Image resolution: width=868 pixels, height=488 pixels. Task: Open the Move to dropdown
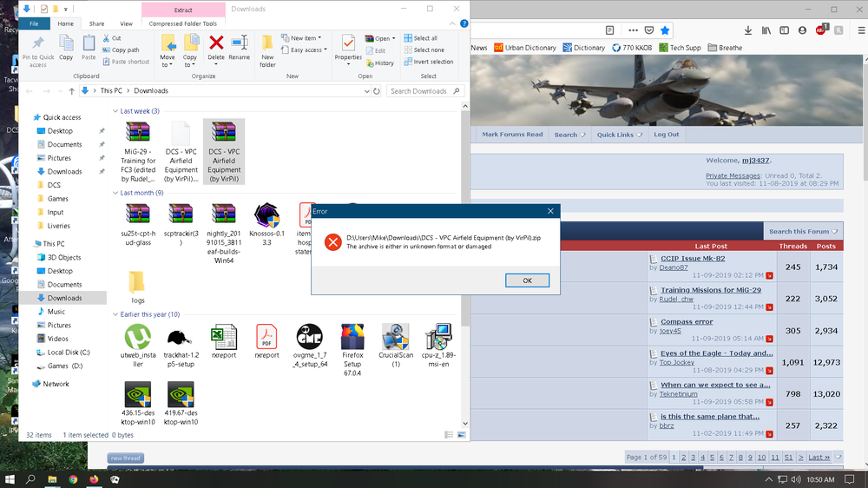[x=168, y=51]
